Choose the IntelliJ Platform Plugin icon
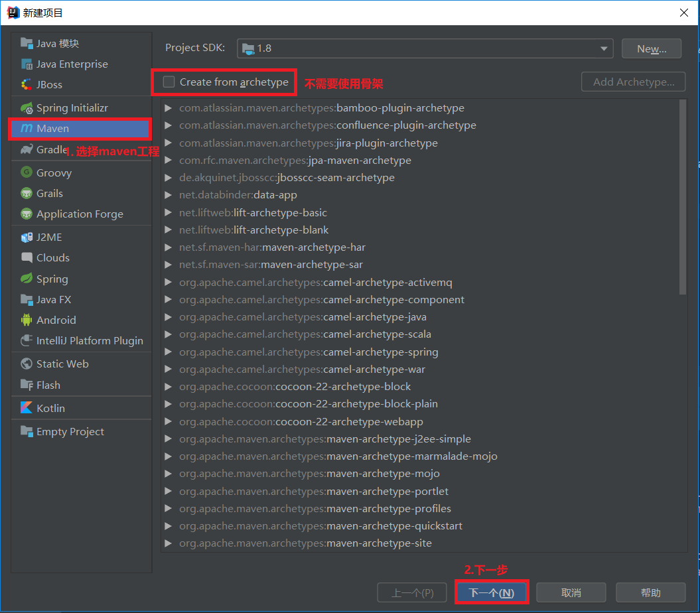Viewport: 700px width, 613px height. (27, 340)
